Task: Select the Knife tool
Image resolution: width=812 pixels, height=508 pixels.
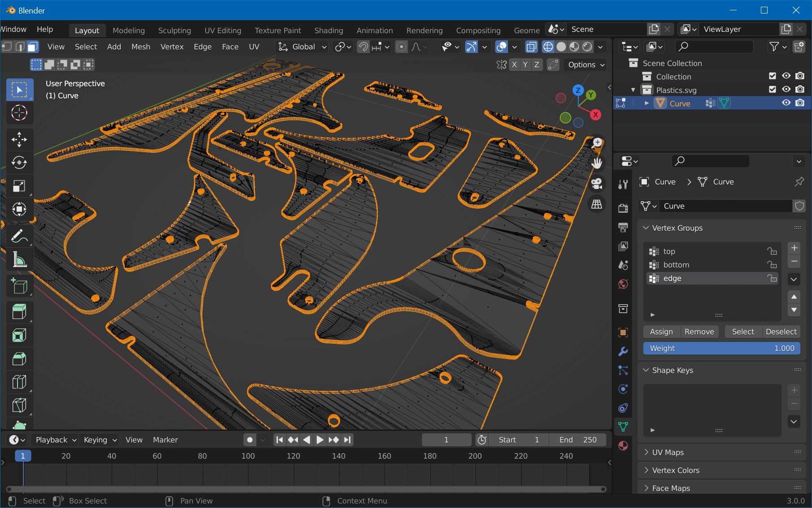Action: pyautogui.click(x=19, y=405)
